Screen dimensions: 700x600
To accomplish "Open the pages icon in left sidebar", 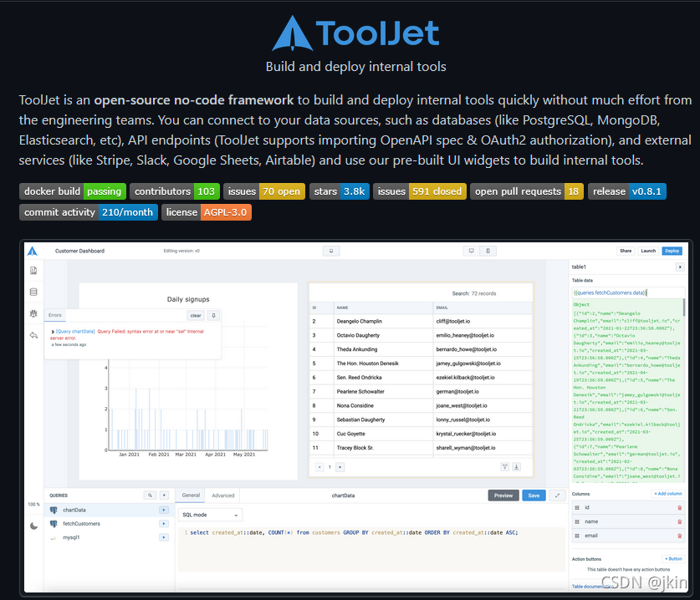I will [33, 271].
